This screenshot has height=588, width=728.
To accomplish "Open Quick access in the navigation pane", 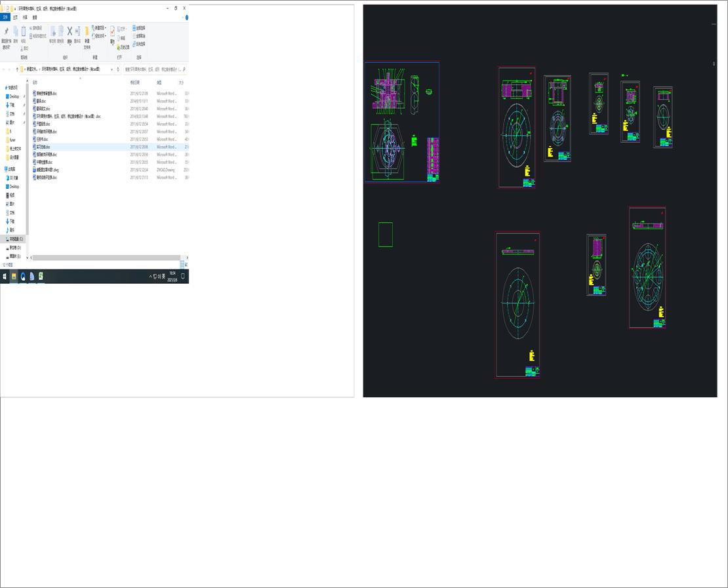I will pyautogui.click(x=12, y=87).
